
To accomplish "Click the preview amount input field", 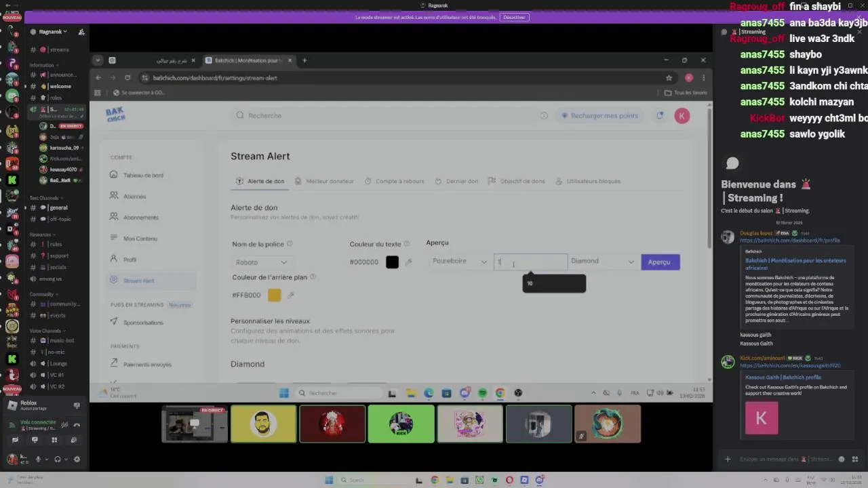I will point(530,262).
